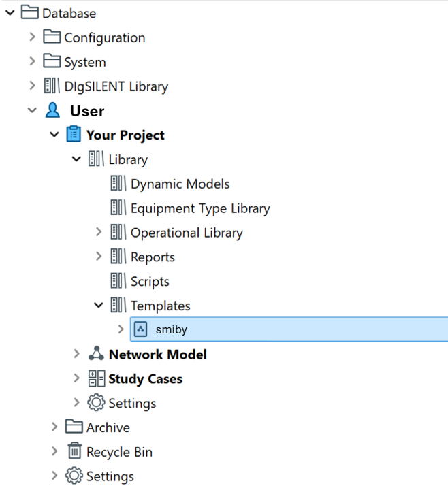The image size is (448, 490).
Task: Expand the Operational Library folder
Action: [x=99, y=233]
